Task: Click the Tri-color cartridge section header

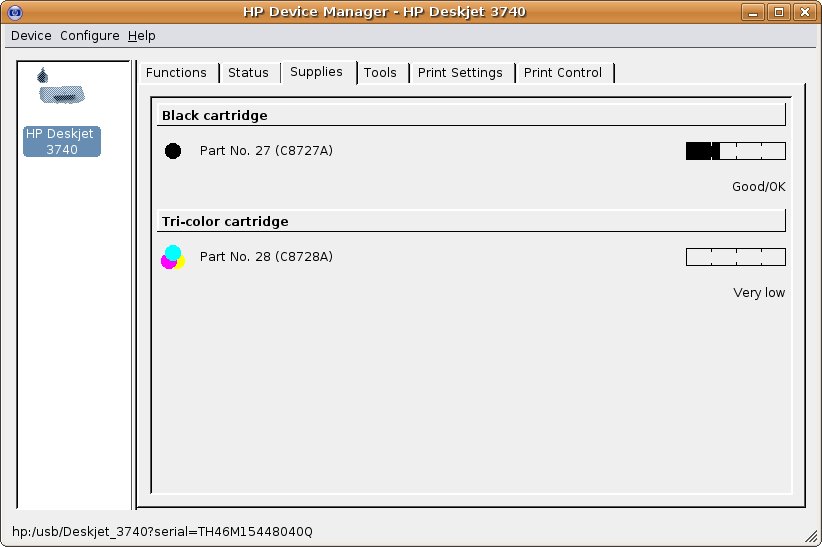Action: click(x=471, y=221)
